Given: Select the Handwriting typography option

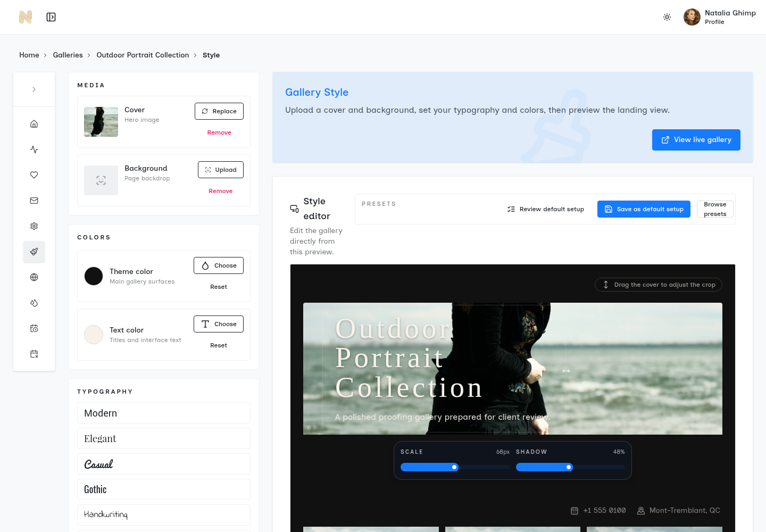Looking at the screenshot, I should tap(164, 515).
